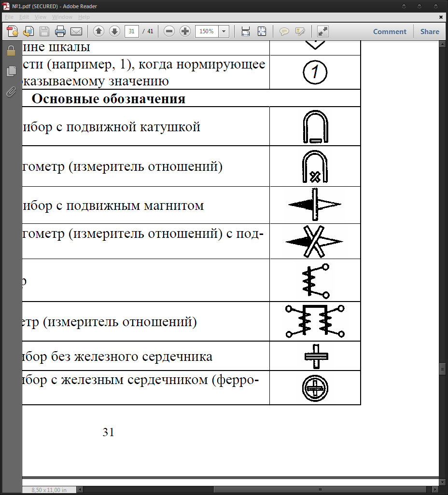Go to next page with down arrow
448x495 pixels.
[114, 31]
